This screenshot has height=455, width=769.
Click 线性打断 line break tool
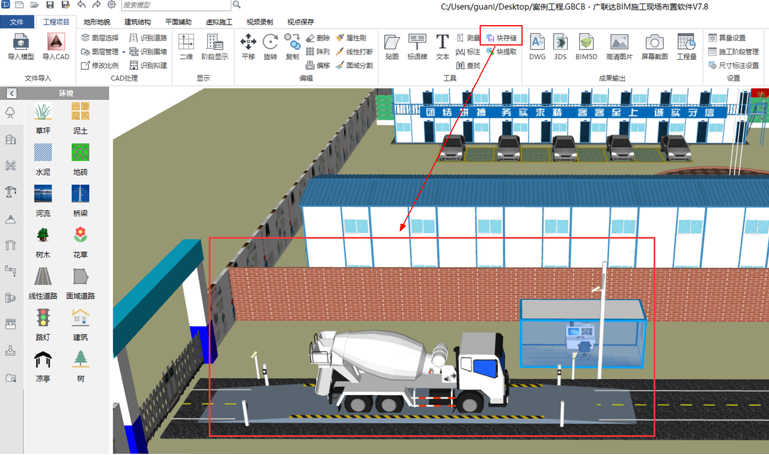pos(355,51)
